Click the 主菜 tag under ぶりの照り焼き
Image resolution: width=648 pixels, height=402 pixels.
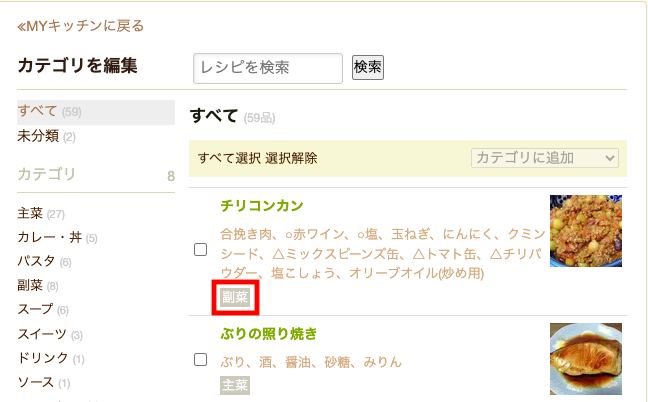tap(235, 385)
